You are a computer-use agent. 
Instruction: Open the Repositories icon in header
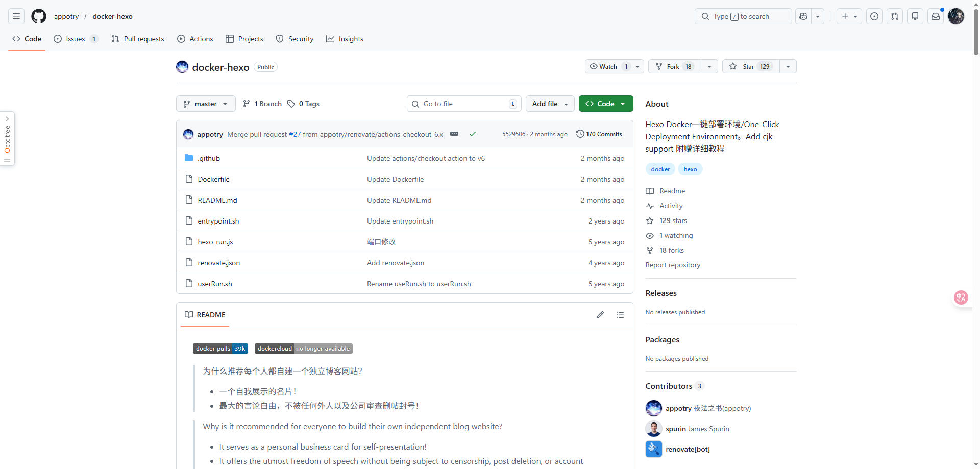(915, 16)
